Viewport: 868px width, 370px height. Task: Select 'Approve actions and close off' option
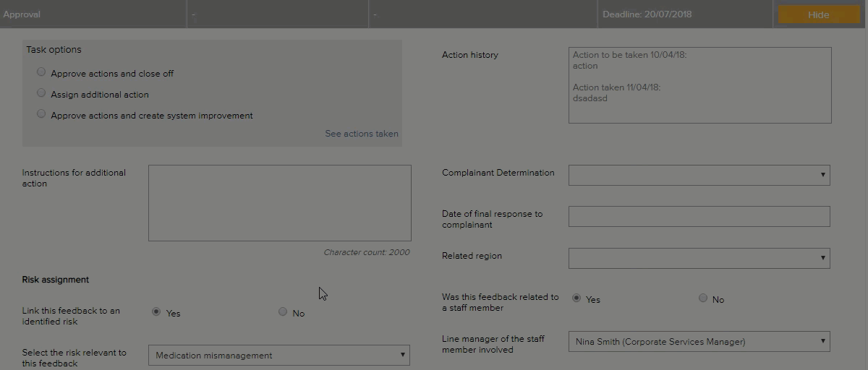tap(41, 72)
